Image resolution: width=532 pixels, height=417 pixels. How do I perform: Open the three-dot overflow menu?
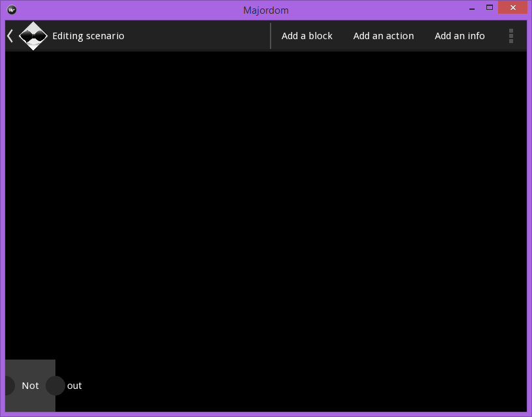point(511,36)
